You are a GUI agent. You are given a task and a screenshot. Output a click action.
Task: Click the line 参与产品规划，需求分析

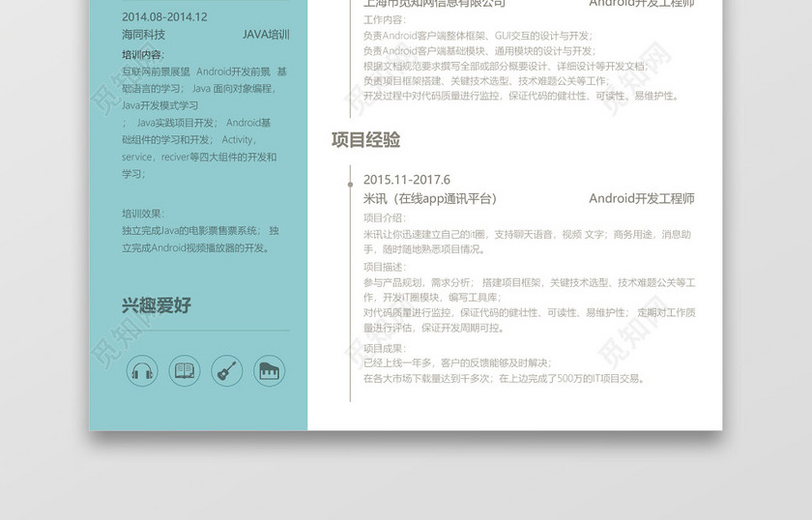tap(530, 283)
